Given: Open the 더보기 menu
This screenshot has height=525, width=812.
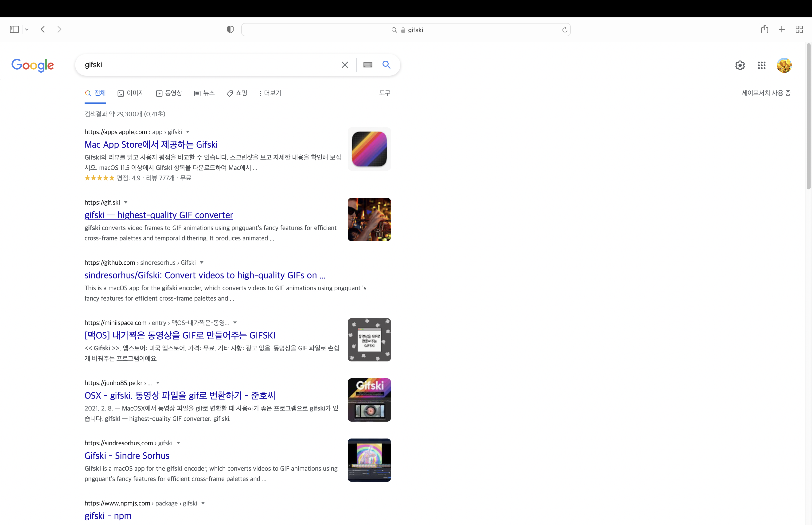Looking at the screenshot, I should 270,93.
